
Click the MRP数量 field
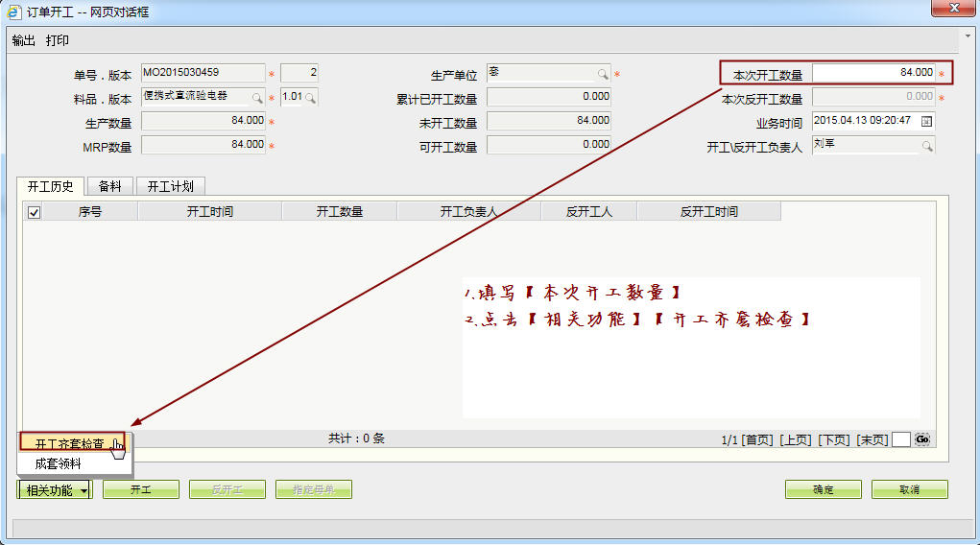point(203,144)
